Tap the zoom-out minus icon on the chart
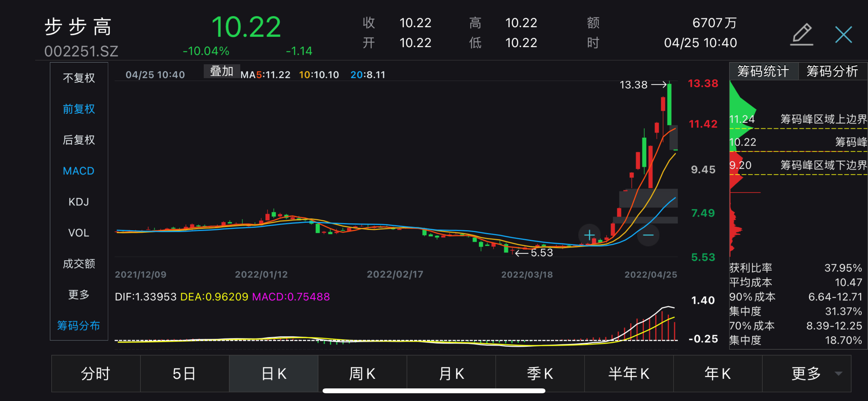 (x=648, y=235)
